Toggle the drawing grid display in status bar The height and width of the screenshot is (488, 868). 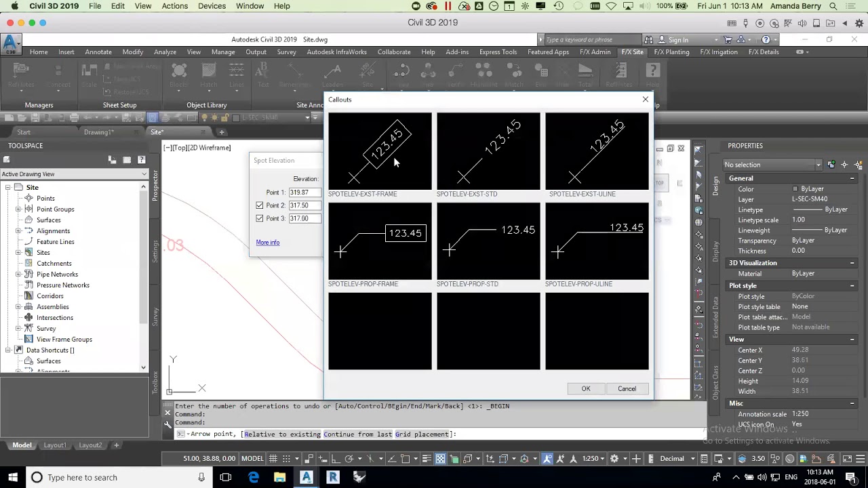coord(273,459)
